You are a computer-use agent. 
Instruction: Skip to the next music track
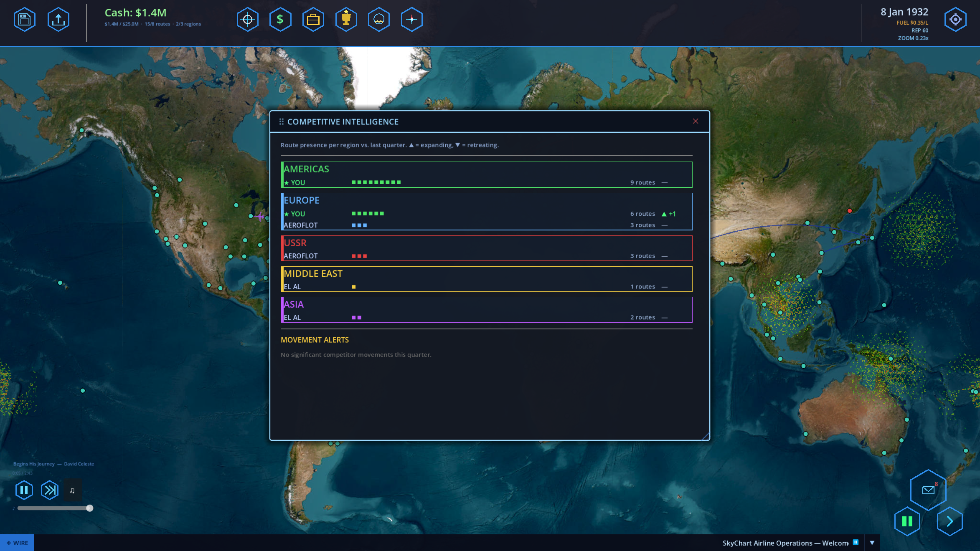pyautogui.click(x=50, y=490)
